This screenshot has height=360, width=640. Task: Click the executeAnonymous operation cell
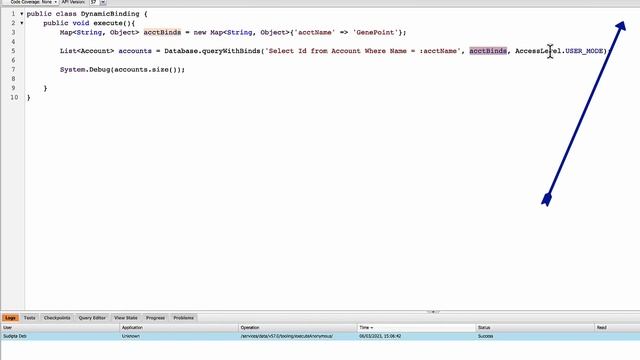298,336
